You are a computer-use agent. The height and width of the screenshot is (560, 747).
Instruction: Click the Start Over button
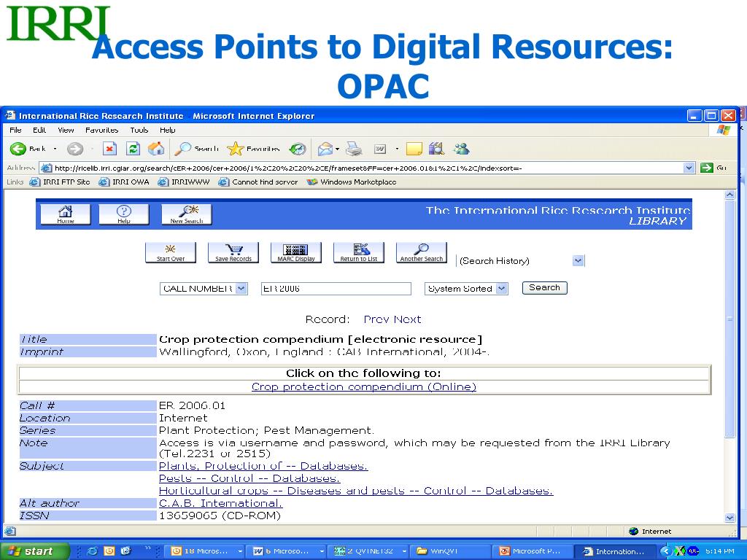click(x=171, y=252)
